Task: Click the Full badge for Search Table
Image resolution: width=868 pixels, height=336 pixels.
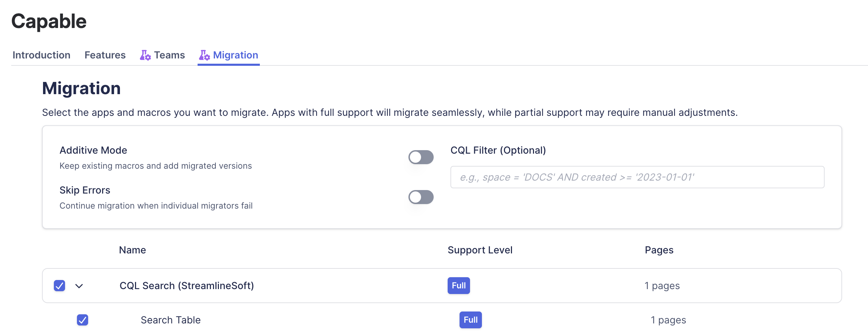Action: [470, 320]
